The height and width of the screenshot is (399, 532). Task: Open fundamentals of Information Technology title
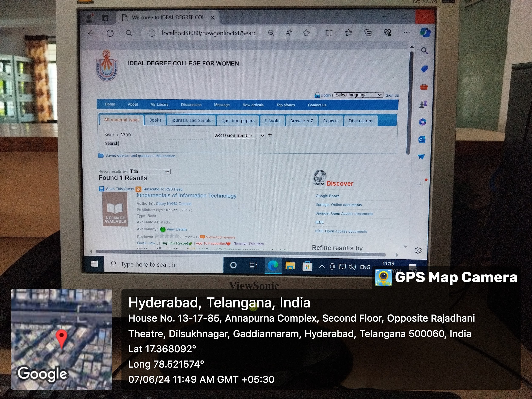point(186,196)
